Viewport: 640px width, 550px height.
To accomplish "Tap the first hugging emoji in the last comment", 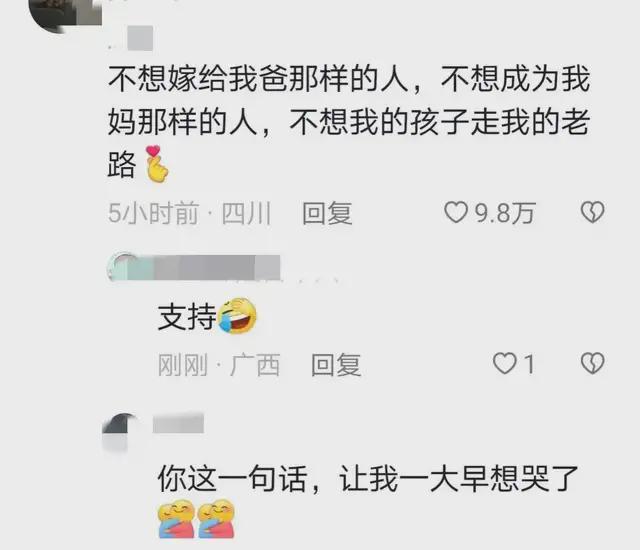I will click(177, 519).
